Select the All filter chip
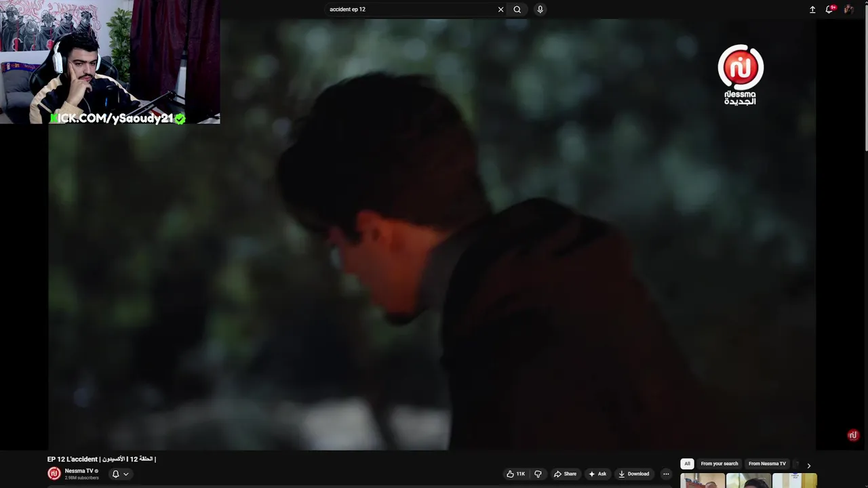This screenshot has width=868, height=488. tap(687, 464)
